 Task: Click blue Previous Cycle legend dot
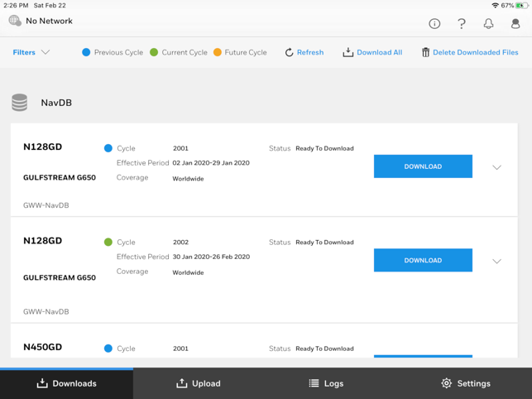[x=86, y=52]
